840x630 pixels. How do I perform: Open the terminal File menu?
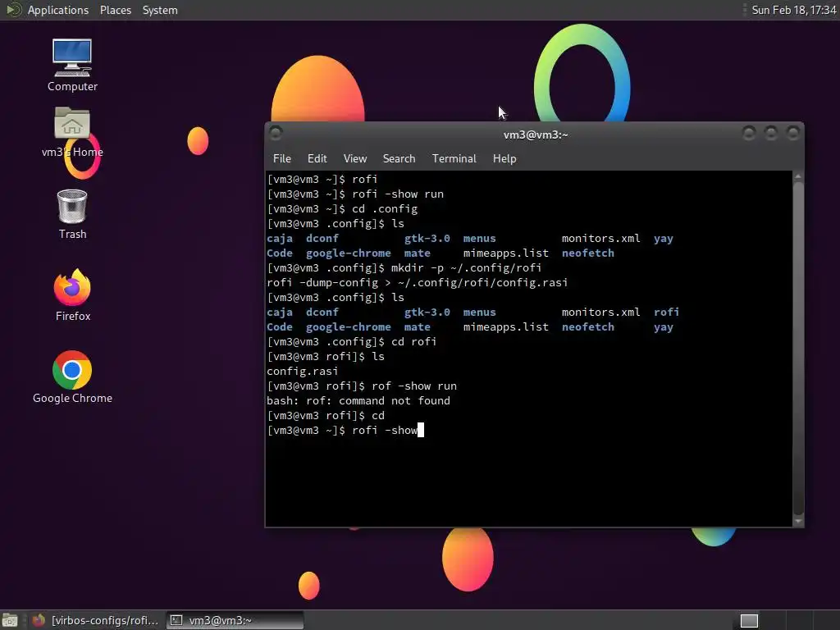282,158
